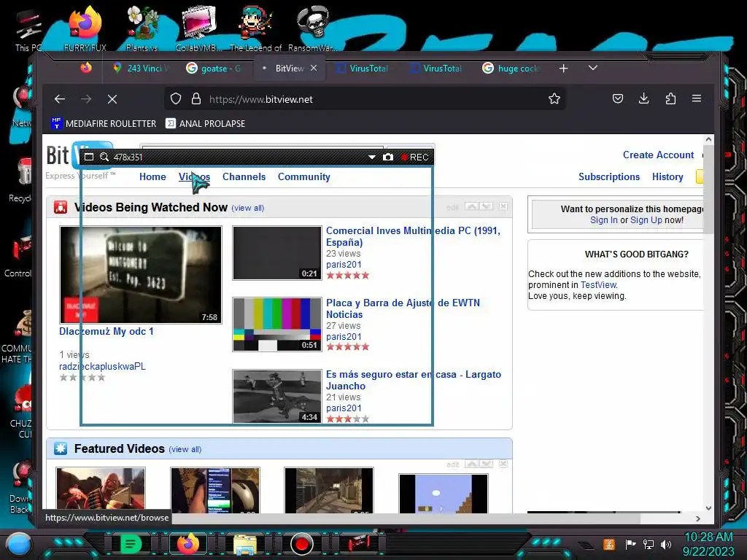
Task: Open Dlaczemuż My odc 1 thumbnail
Action: [141, 275]
